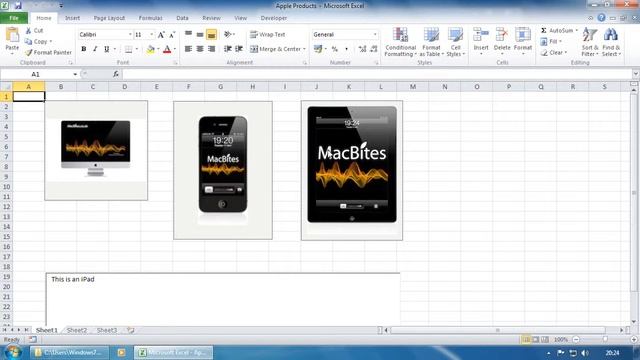Toggle Bold formatting

pyautogui.click(x=84, y=49)
